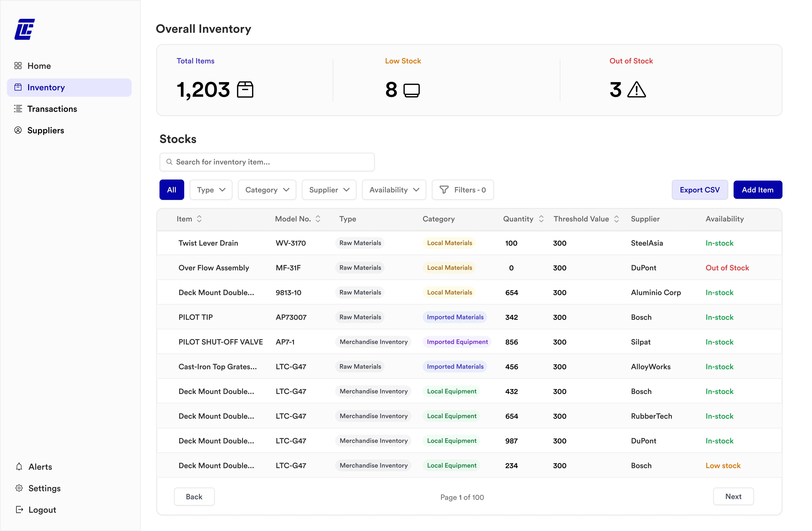Focus the inventory search field
The height and width of the screenshot is (531, 812).
click(x=267, y=162)
